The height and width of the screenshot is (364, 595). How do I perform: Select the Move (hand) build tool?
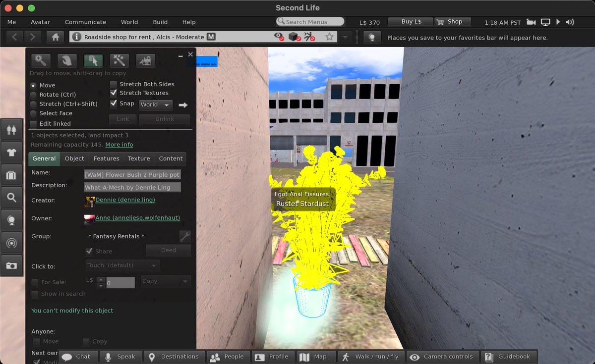tap(67, 60)
